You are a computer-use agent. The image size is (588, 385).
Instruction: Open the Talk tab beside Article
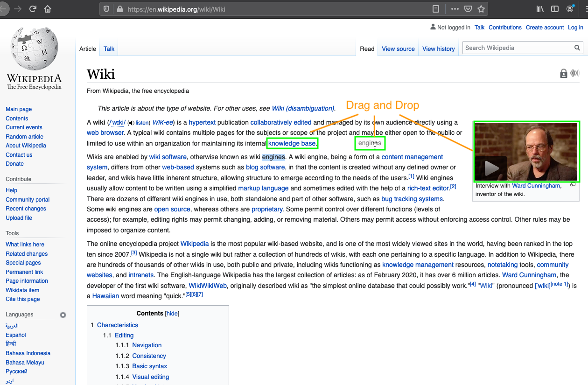click(109, 49)
